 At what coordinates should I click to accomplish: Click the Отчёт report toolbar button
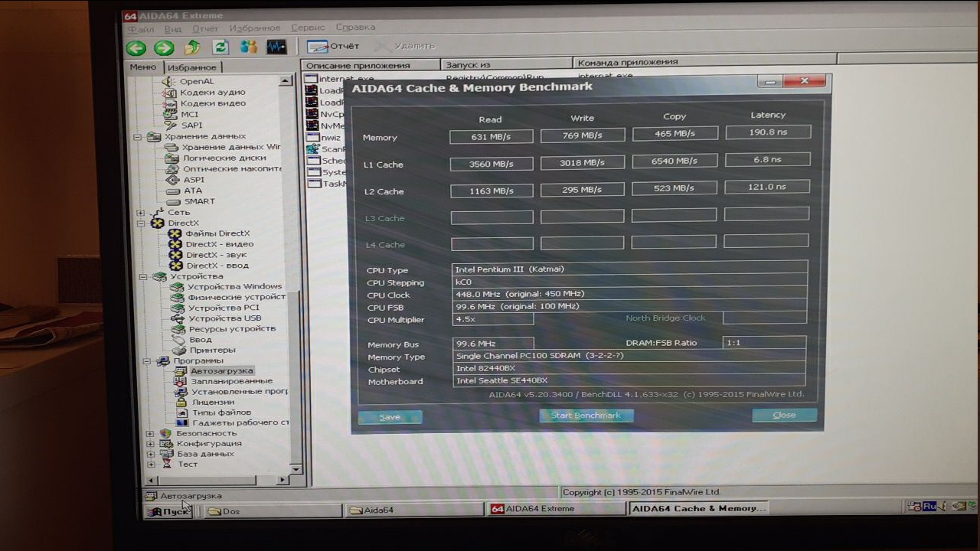click(333, 47)
